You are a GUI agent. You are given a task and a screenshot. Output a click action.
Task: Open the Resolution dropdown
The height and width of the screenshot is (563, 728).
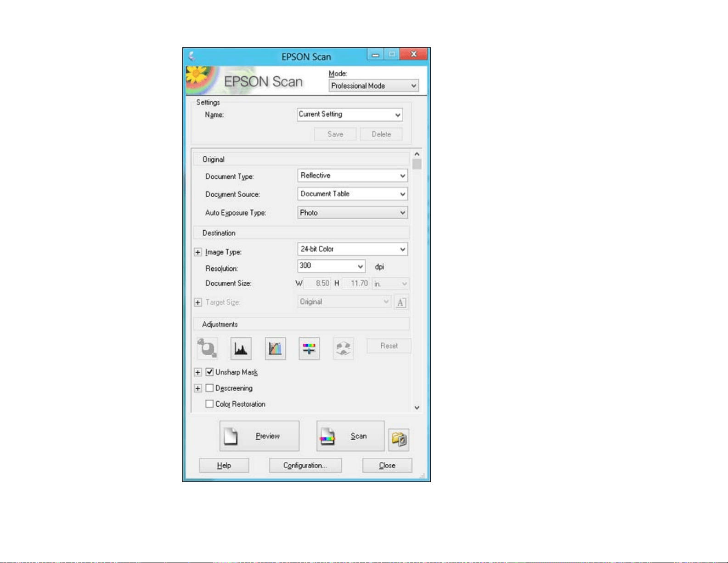point(331,266)
